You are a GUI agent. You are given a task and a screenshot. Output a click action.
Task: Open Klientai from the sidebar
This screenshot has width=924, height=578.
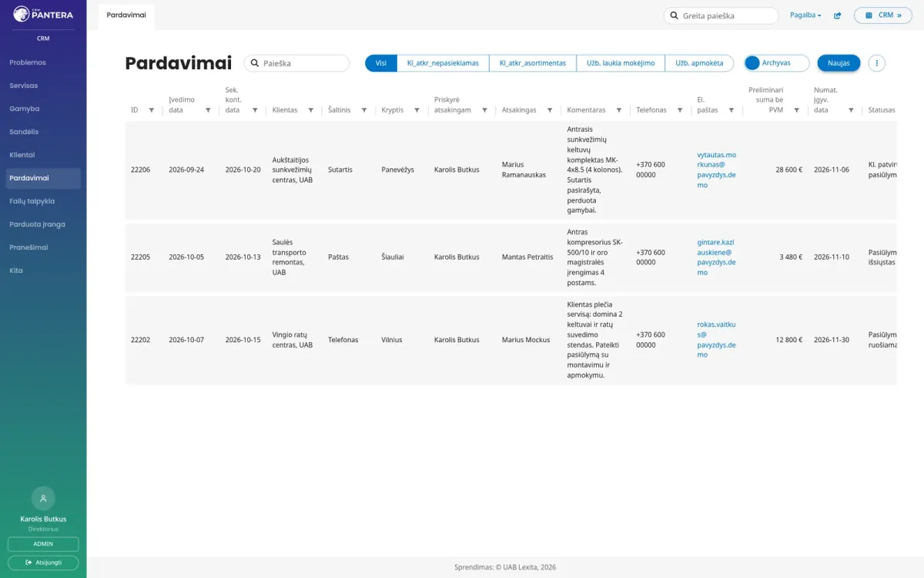coord(43,155)
